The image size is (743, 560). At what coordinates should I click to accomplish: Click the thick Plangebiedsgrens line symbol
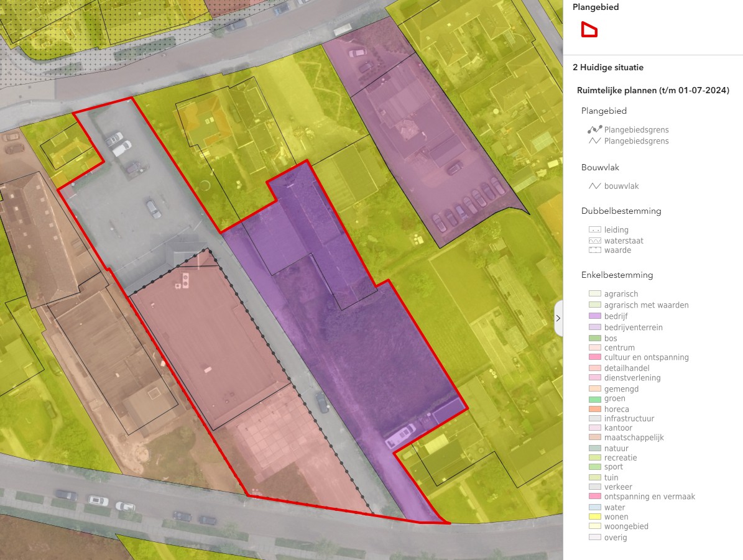pyautogui.click(x=594, y=129)
